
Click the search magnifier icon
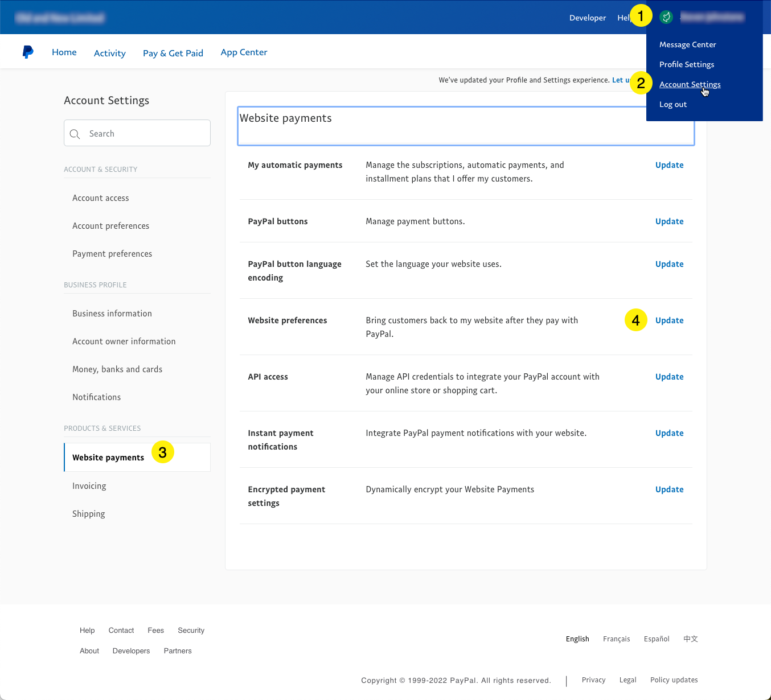(75, 134)
